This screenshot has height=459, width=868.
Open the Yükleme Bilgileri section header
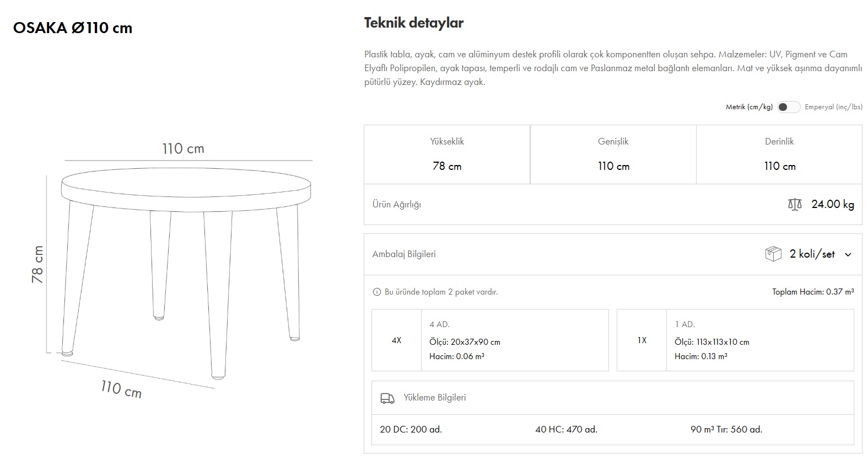coord(434,398)
